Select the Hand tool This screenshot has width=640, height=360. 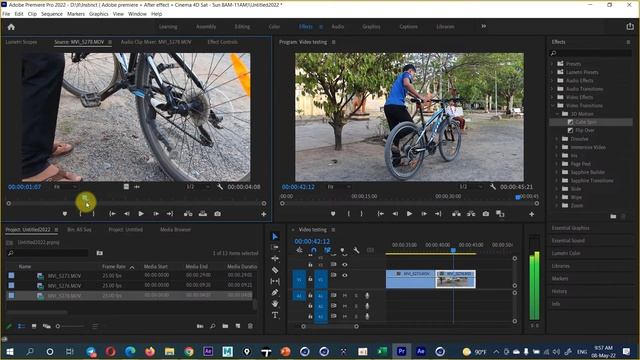(x=275, y=304)
